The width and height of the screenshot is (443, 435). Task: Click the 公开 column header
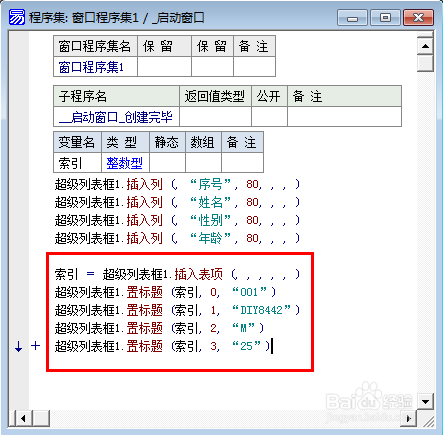[269, 96]
